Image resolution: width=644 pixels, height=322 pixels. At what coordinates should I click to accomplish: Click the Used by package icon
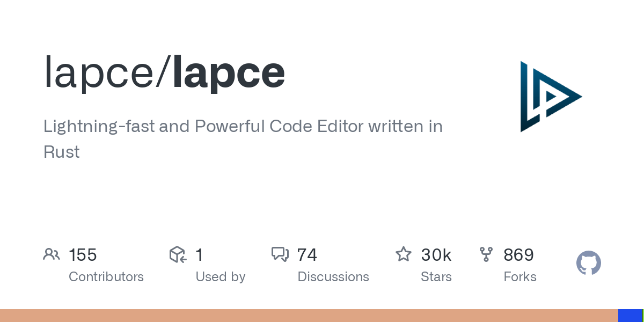pyautogui.click(x=178, y=254)
